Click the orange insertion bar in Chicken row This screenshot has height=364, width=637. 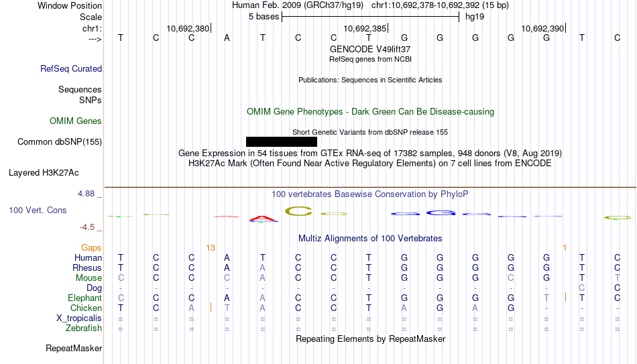[211, 308]
